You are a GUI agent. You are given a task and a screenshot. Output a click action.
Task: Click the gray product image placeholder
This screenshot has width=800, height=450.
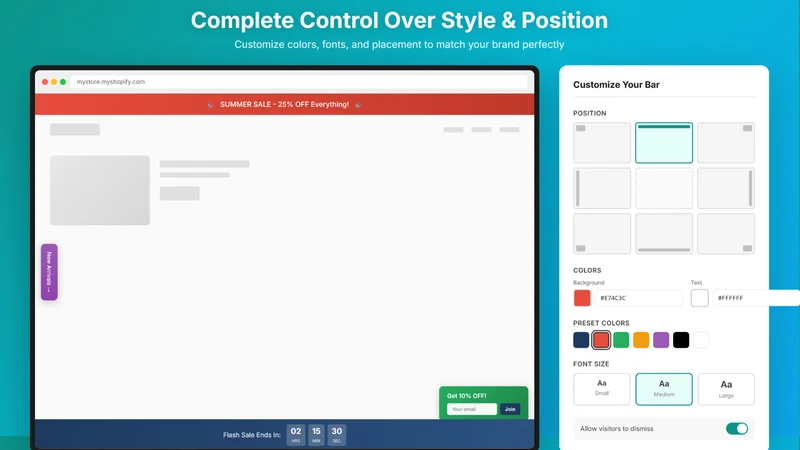pyautogui.click(x=100, y=190)
